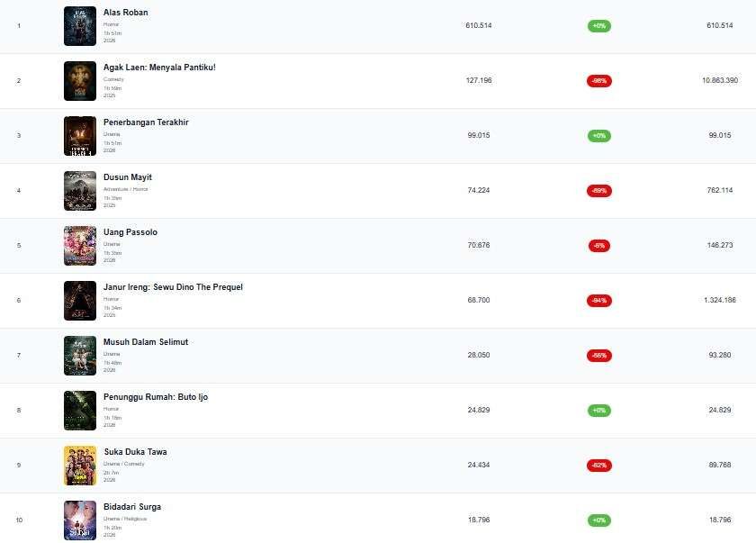This screenshot has width=756, height=543.
Task: Open the Alas Roban title link
Action: click(x=126, y=13)
